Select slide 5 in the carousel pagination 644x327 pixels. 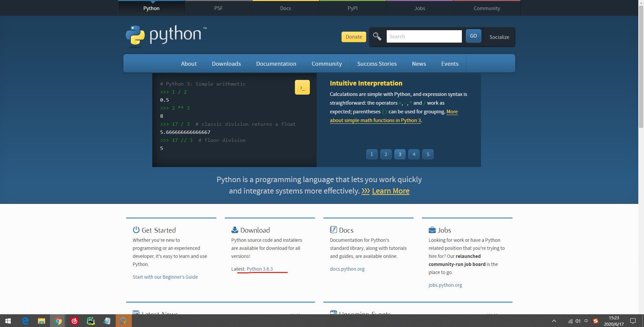pos(428,154)
